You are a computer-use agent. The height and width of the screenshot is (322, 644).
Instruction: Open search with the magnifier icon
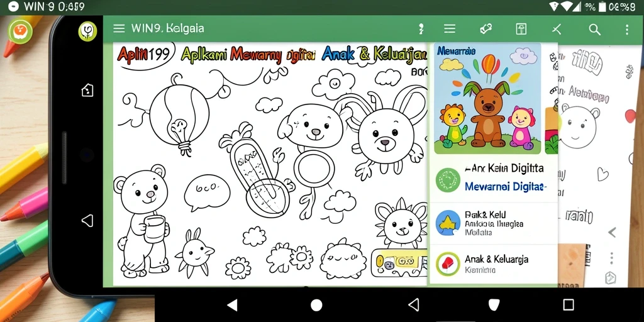point(595,29)
